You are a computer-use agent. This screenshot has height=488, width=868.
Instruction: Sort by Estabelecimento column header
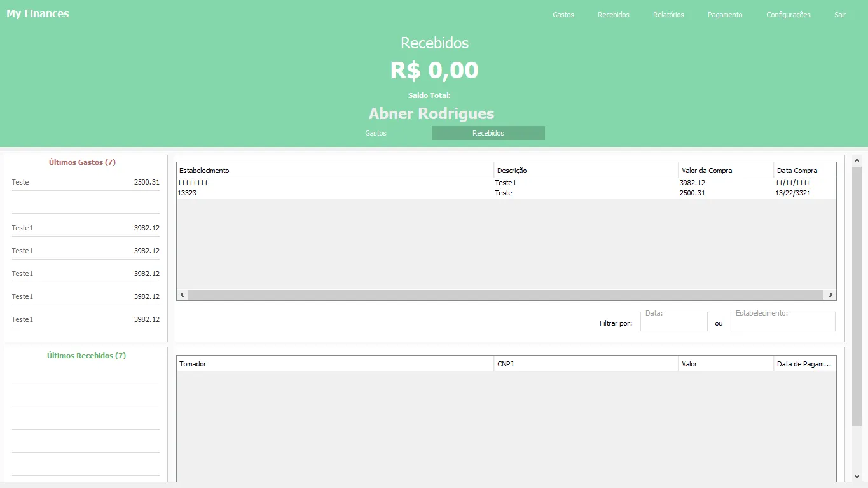click(x=334, y=171)
